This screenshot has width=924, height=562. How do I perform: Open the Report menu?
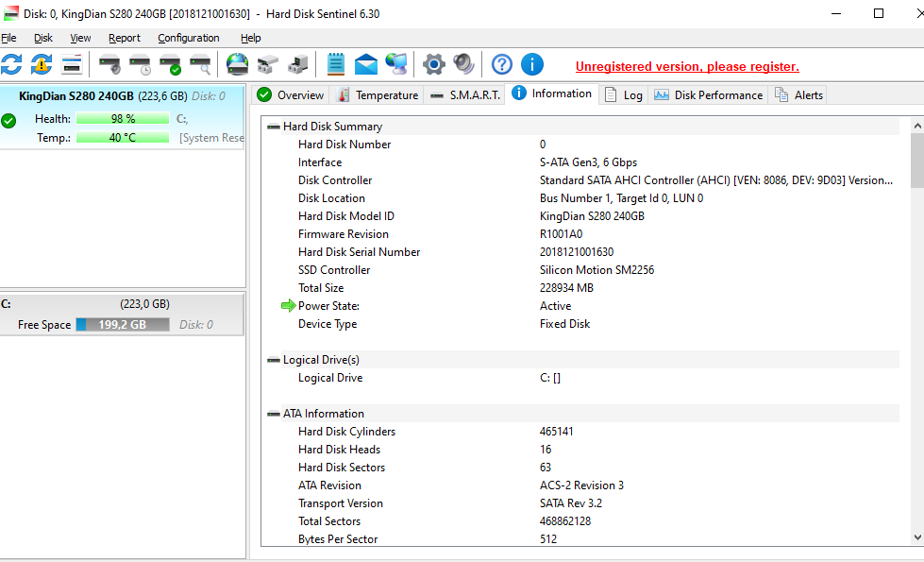(x=124, y=38)
